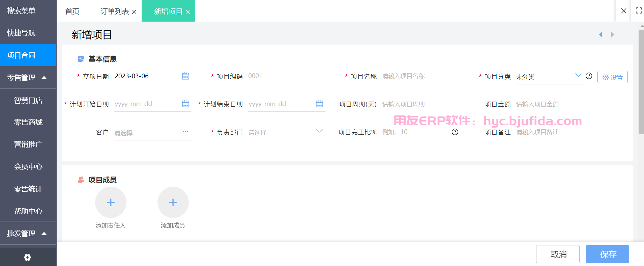Image resolution: width=644 pixels, height=266 pixels.
Task: Toggle fullscreen icon at top right
Action: [639, 10]
